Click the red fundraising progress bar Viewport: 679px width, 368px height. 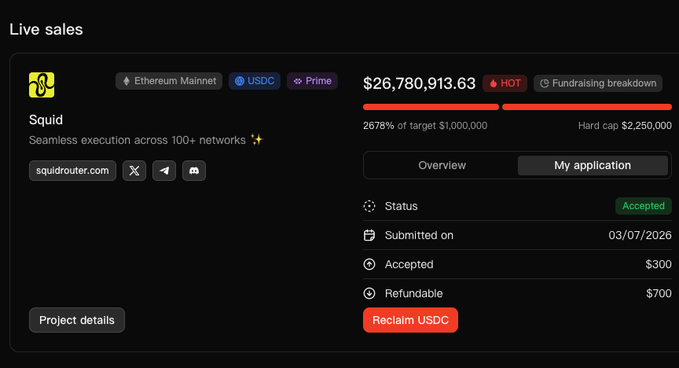517,107
